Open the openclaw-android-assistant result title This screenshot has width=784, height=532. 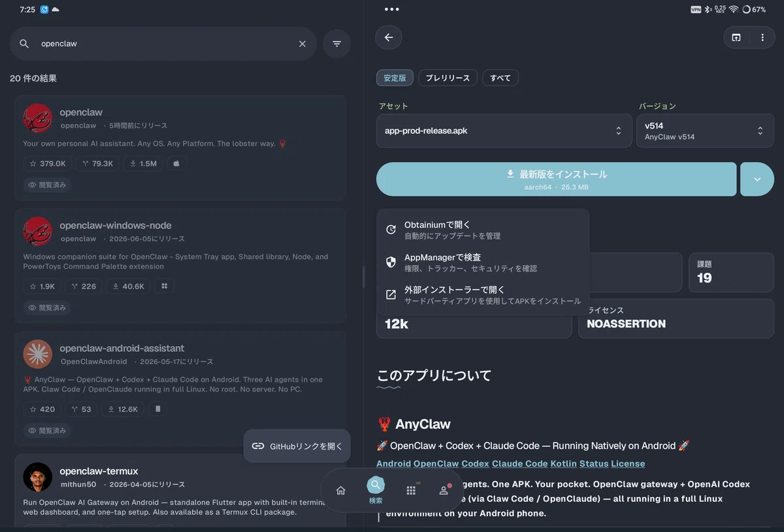point(122,348)
